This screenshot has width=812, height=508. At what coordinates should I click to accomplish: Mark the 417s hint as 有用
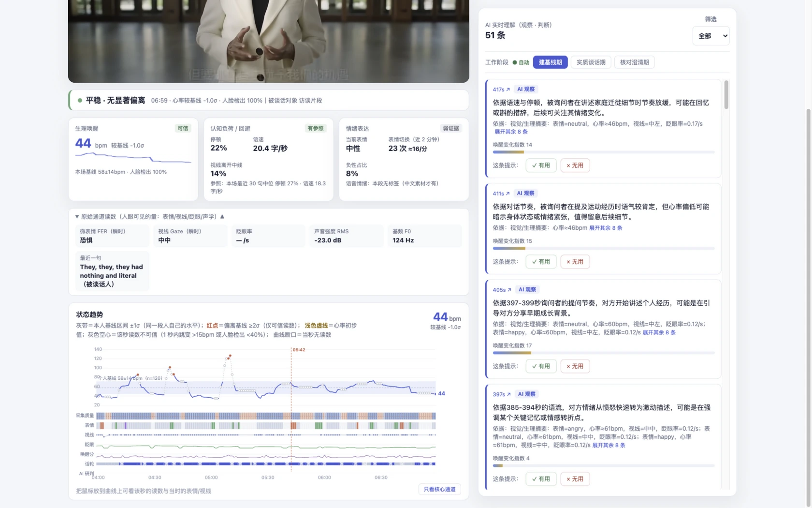[541, 165]
